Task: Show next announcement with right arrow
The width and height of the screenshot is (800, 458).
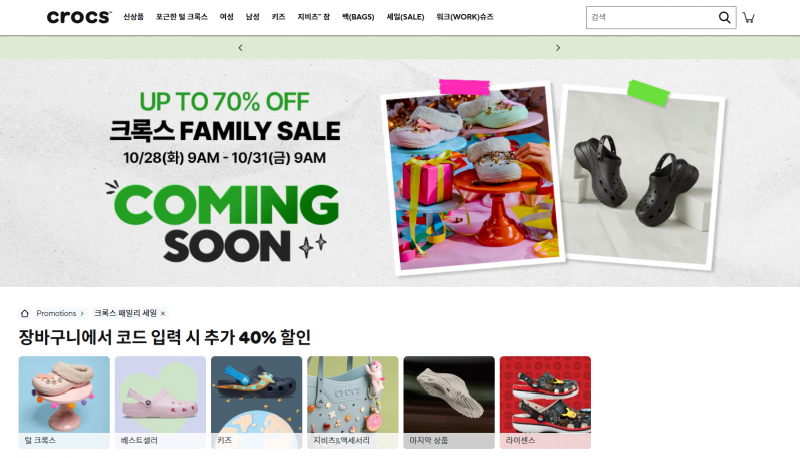Action: 558,47
